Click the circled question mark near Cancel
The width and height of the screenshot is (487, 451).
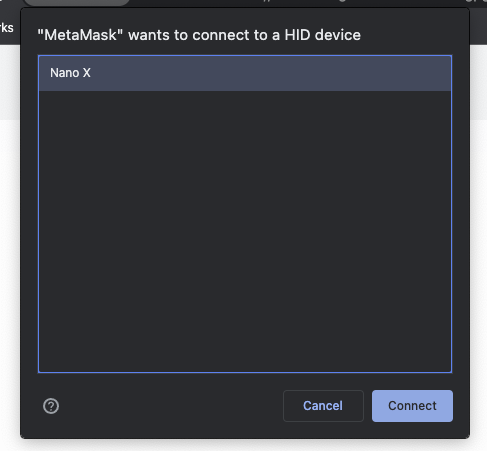point(51,406)
